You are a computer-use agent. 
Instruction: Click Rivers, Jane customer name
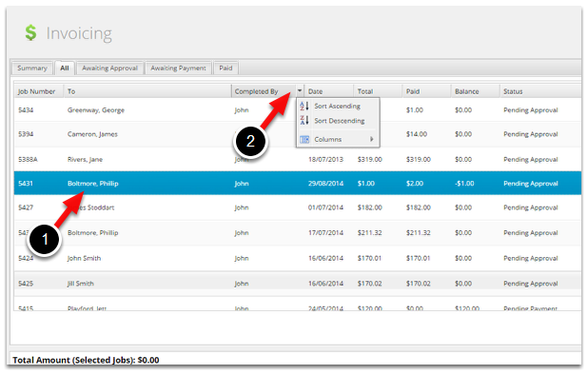pos(85,160)
